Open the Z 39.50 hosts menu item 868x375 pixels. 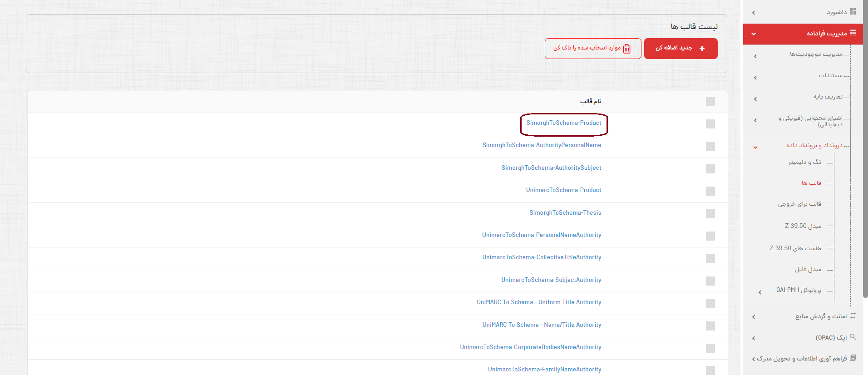tap(795, 248)
